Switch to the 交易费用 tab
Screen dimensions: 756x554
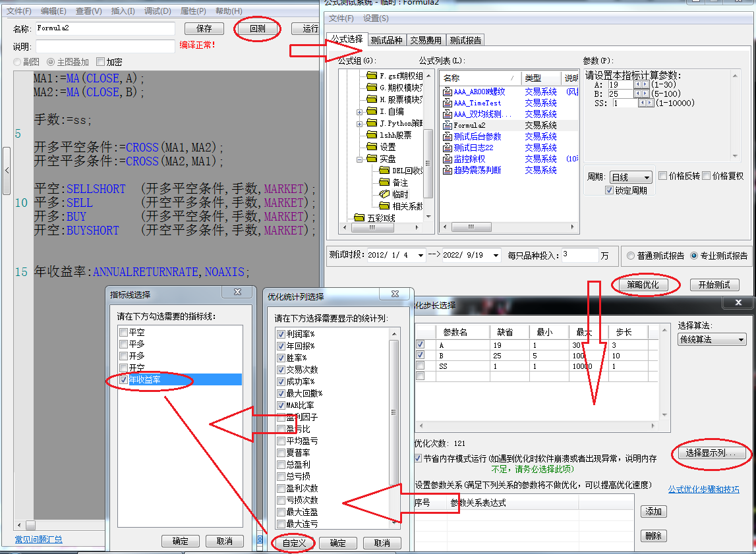tap(426, 40)
